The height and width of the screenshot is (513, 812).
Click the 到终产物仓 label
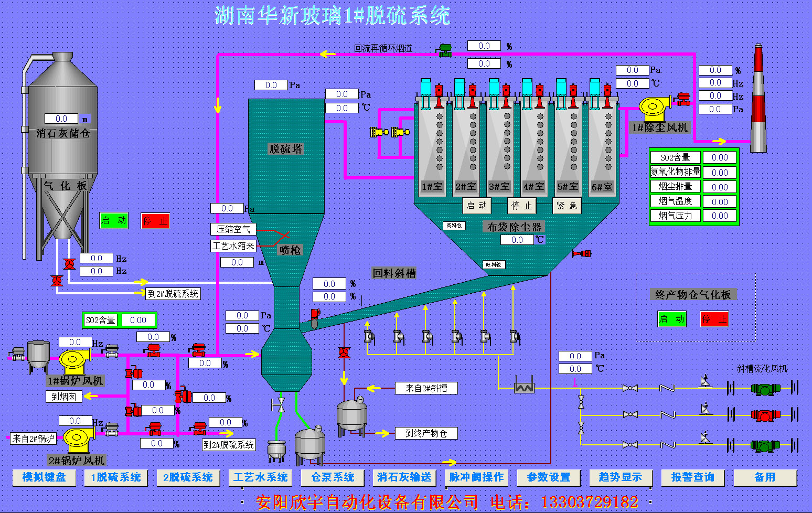(426, 433)
